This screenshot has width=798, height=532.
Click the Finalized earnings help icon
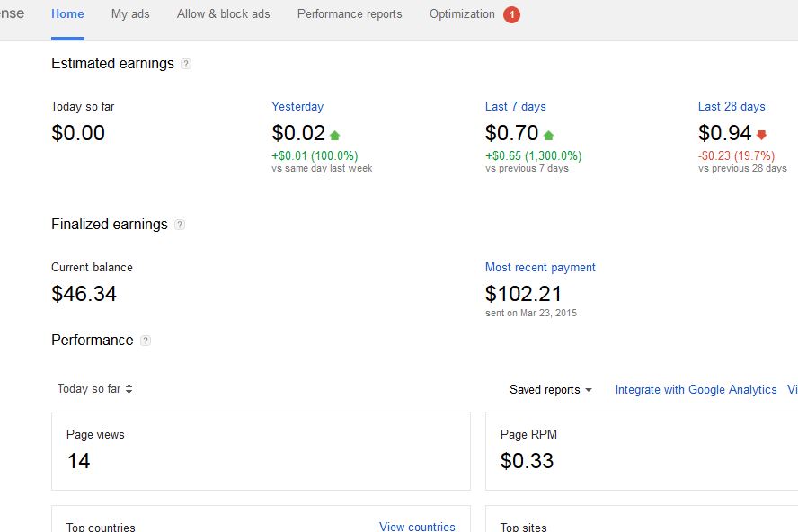(x=180, y=225)
